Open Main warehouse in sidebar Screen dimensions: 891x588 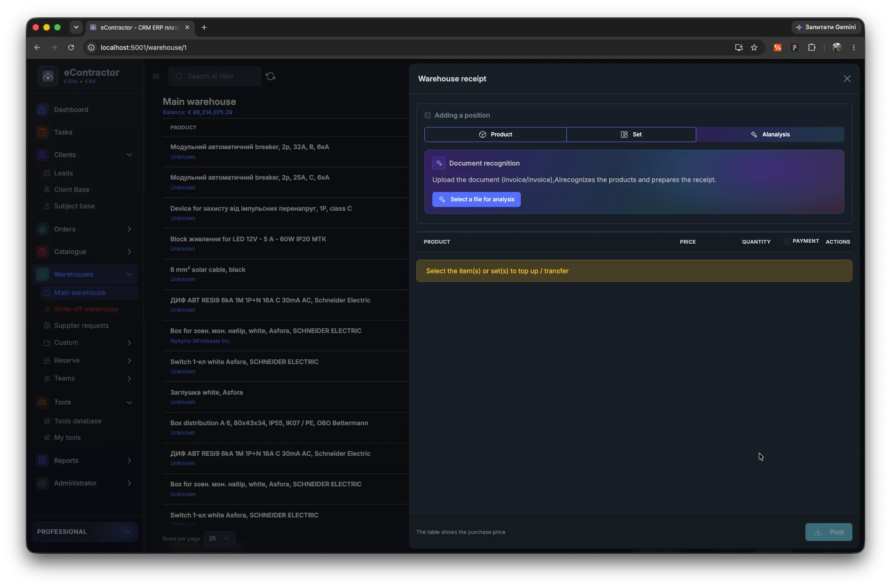point(89,293)
